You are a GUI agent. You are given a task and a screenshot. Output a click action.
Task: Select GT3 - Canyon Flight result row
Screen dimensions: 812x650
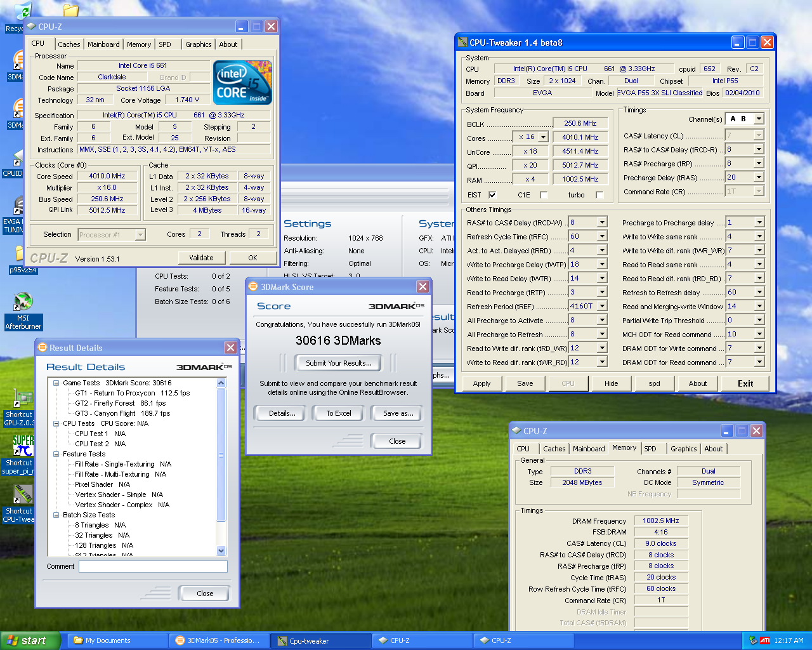123,413
